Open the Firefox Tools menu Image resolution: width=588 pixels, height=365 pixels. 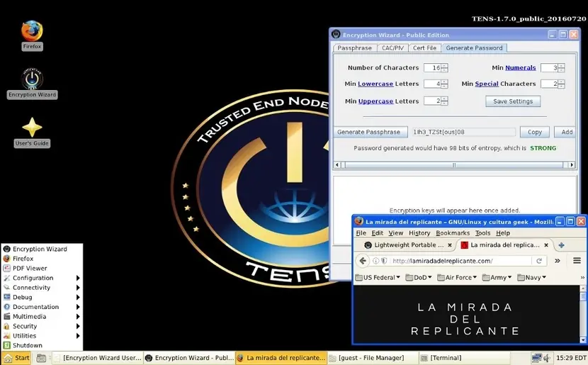(482, 233)
